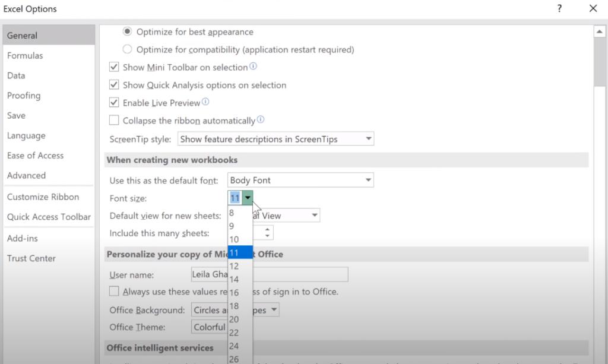Screen dimensions: 608x364
Task: Choose font size 18 from list
Action: (240, 306)
